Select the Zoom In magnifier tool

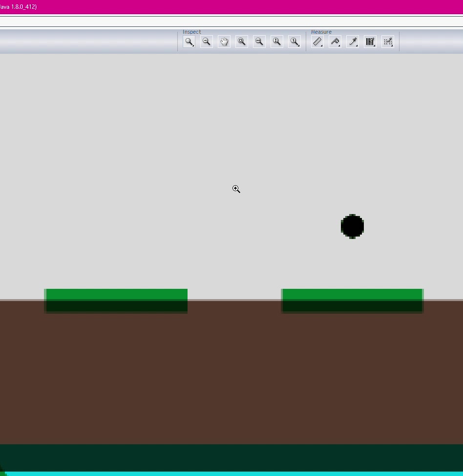(x=189, y=42)
